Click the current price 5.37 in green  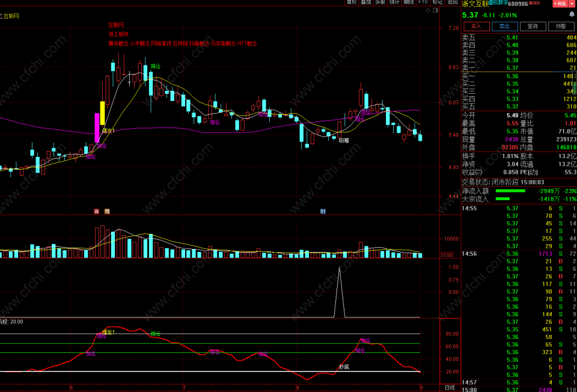click(x=470, y=16)
